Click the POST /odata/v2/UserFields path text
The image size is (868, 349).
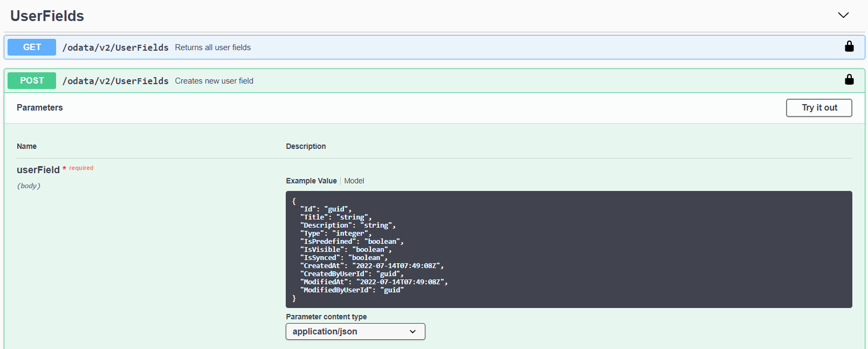click(x=115, y=81)
